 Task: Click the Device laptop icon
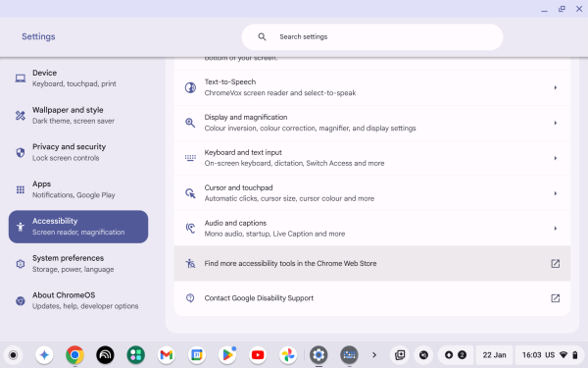pyautogui.click(x=21, y=79)
